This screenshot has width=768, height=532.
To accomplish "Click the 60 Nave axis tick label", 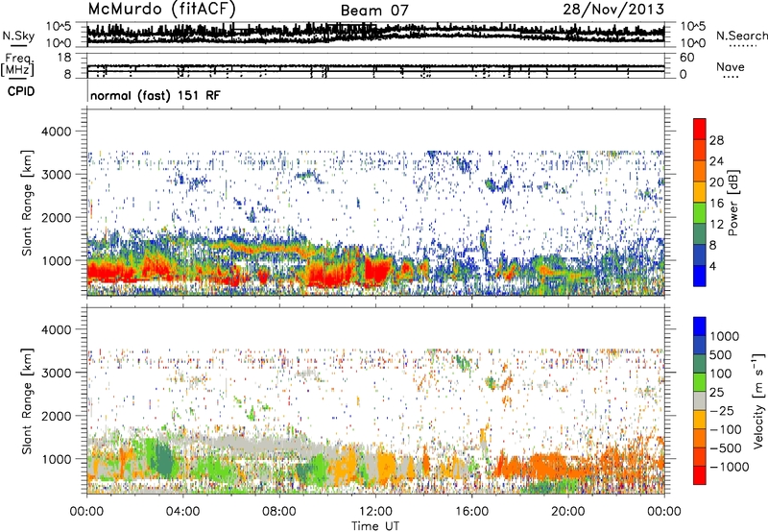I will (686, 58).
